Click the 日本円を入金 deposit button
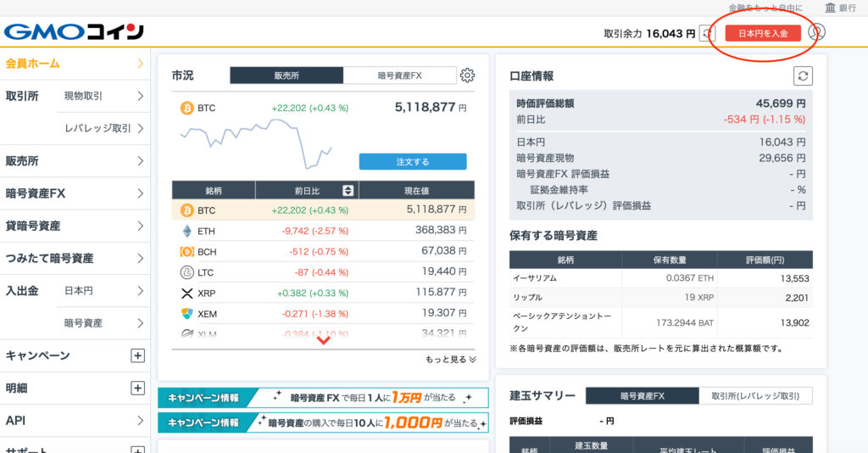 tap(763, 33)
